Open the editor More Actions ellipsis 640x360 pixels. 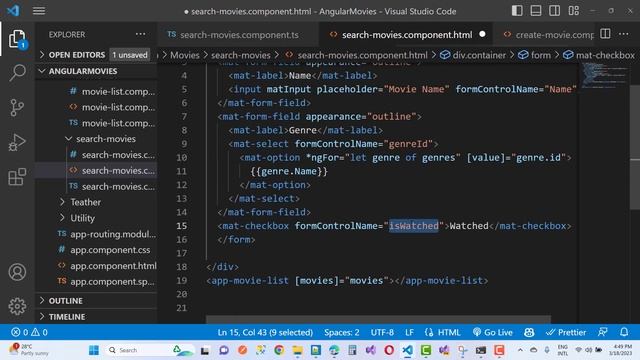click(x=624, y=34)
